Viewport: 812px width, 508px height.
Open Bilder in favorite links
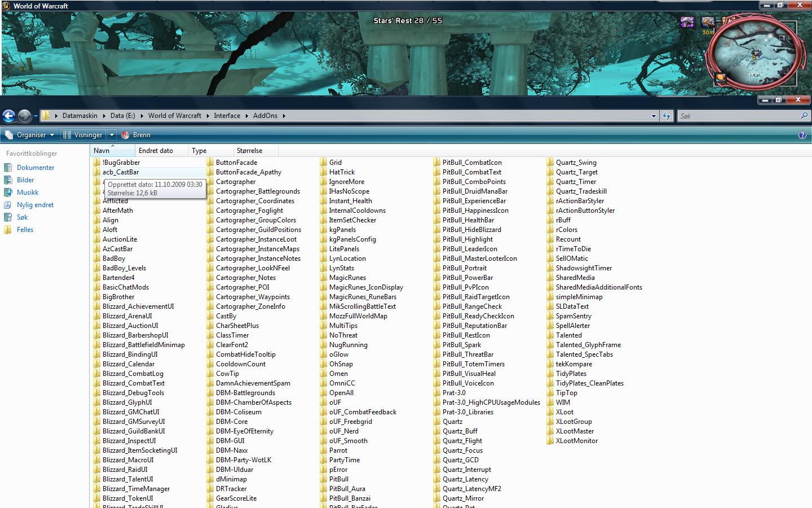(25, 180)
